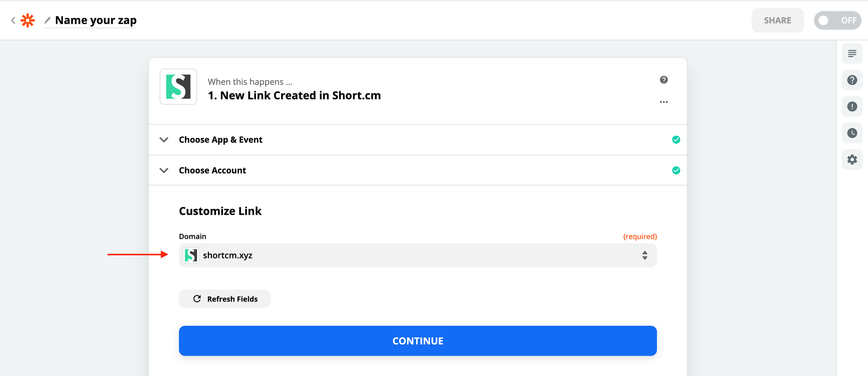Open the alerts exclamation icon in sidebar
This screenshot has width=868, height=376.
[x=852, y=107]
